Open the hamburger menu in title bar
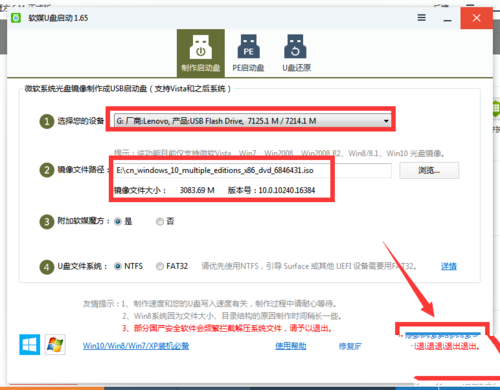500x390 pixels. coord(421,18)
